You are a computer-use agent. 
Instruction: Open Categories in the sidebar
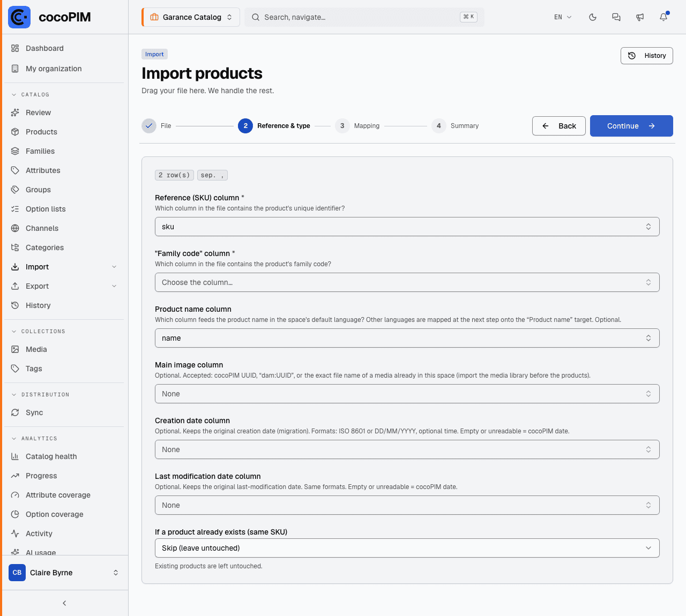64,247
